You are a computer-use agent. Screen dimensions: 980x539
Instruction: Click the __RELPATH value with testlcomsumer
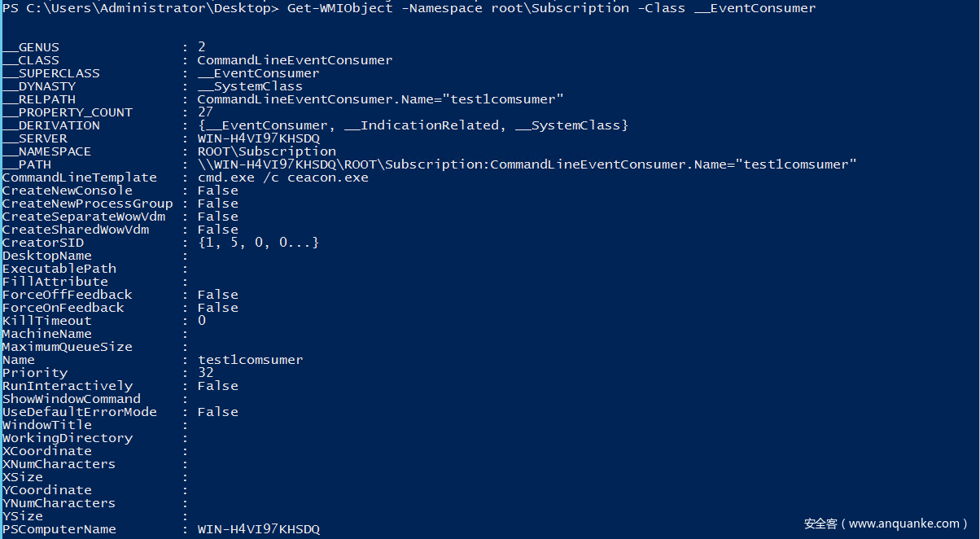click(x=380, y=99)
